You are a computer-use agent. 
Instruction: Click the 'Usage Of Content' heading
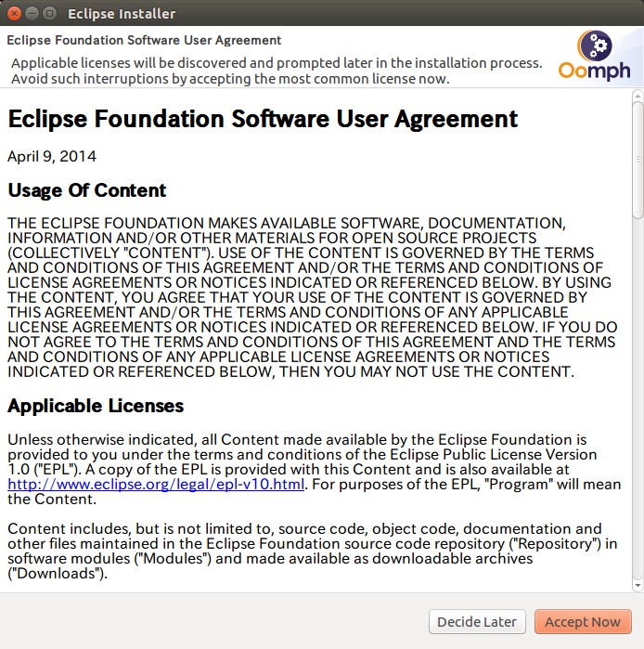(x=87, y=190)
